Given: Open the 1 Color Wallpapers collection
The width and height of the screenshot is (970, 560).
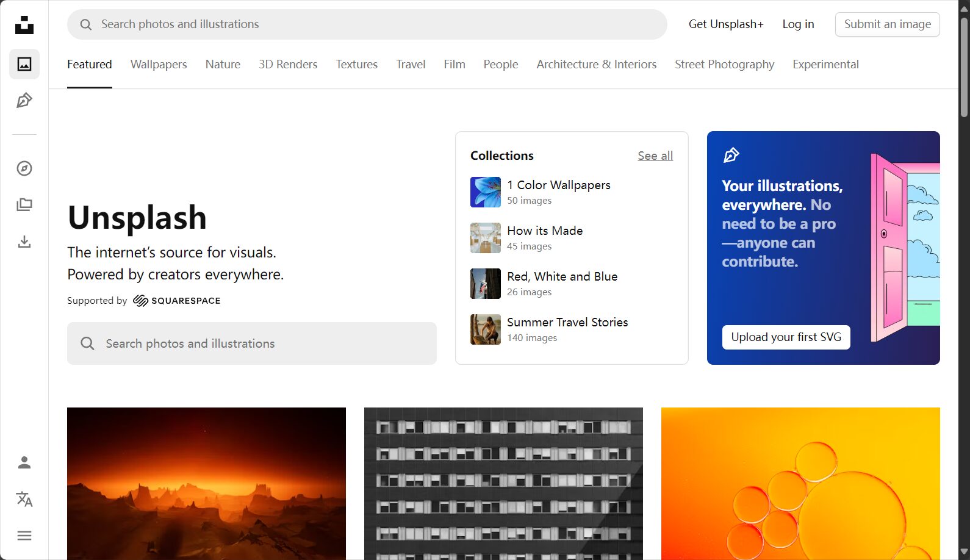Looking at the screenshot, I should click(x=559, y=185).
